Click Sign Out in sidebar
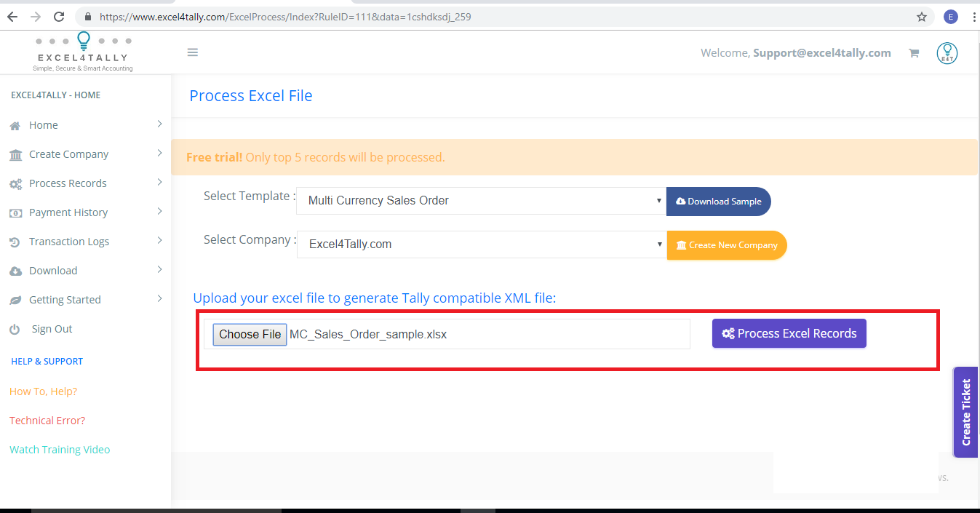Image resolution: width=980 pixels, height=513 pixels. coord(52,329)
